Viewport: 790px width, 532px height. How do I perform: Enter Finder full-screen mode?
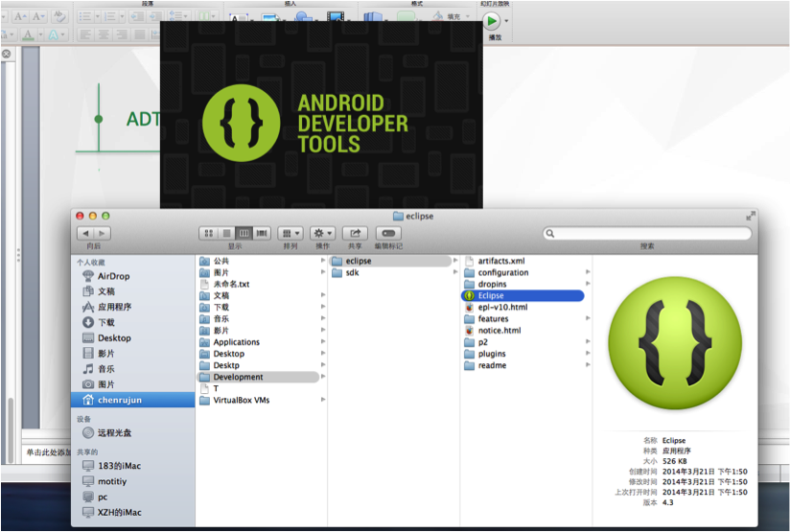click(750, 216)
